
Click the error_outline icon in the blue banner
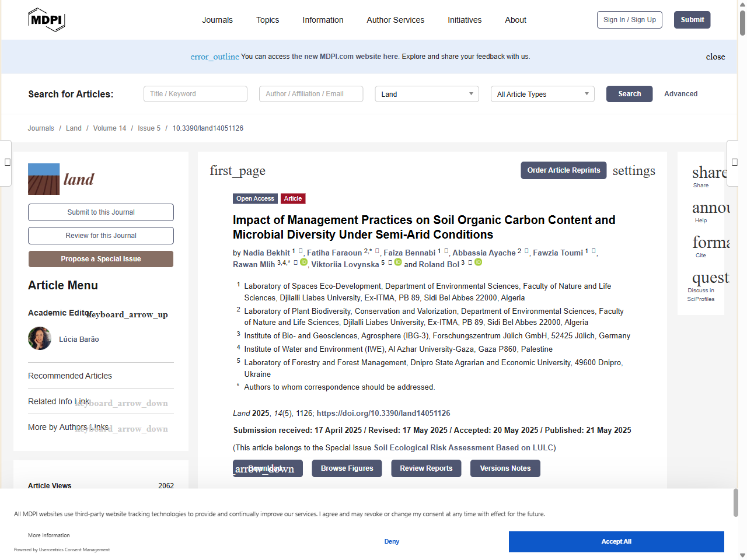click(x=215, y=57)
